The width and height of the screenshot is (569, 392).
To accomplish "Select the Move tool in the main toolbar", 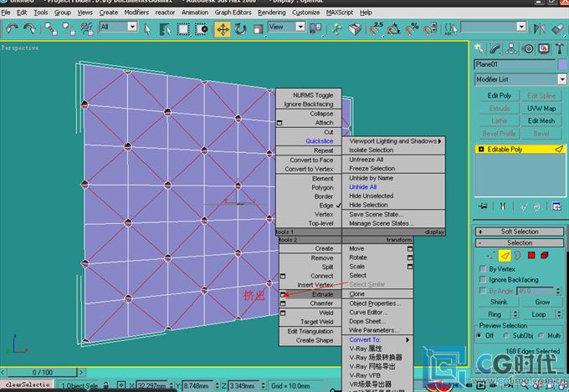I will (x=223, y=28).
